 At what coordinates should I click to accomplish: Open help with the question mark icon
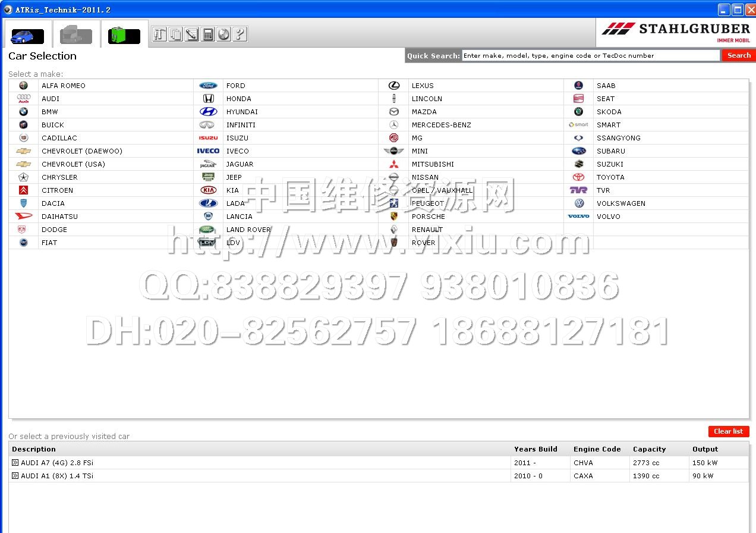coord(240,35)
